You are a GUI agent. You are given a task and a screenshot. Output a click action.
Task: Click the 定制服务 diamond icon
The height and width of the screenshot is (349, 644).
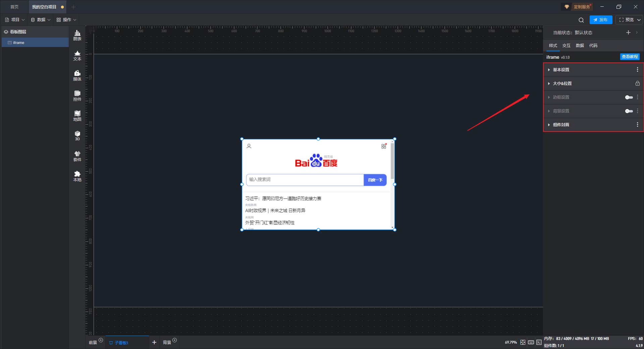(567, 7)
